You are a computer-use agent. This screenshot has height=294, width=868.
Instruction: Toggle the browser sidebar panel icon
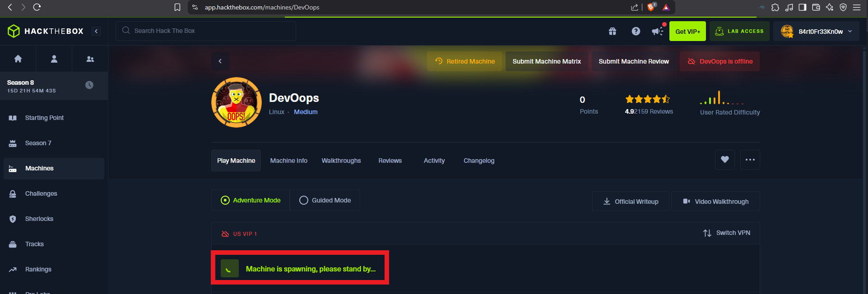point(803,7)
